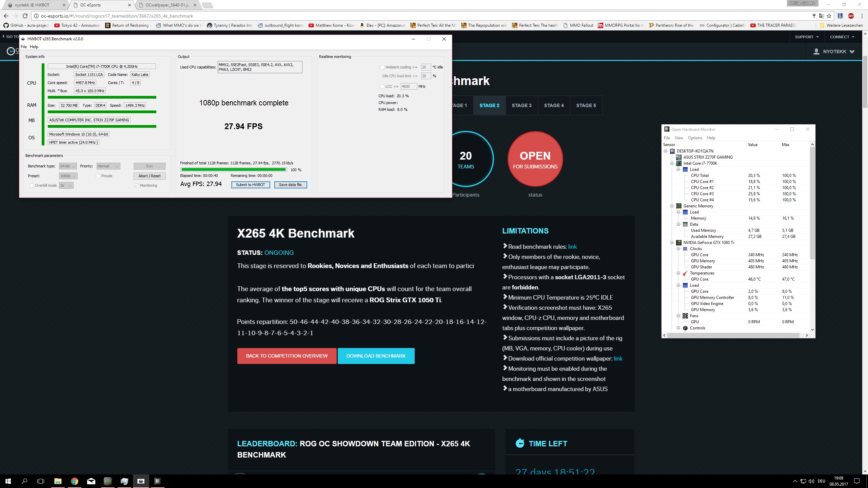Open the Priority Normal dropdown
The width and height of the screenshot is (868, 488).
[108, 166]
